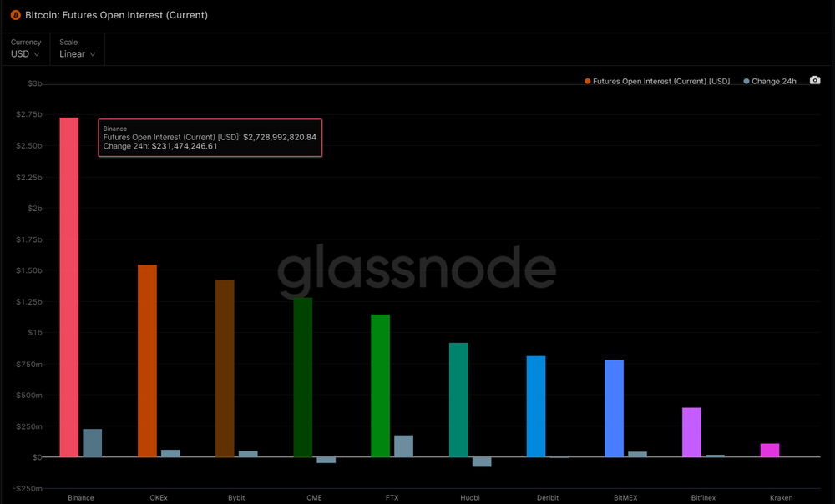Click the Bybit open interest bar
The height and width of the screenshot is (504, 835).
click(x=225, y=368)
